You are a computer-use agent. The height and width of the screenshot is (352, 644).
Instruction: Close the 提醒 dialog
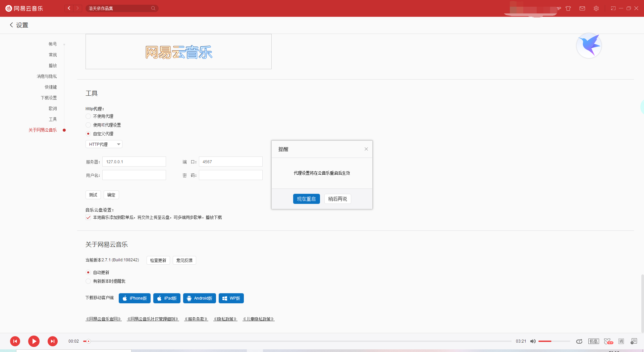[366, 149]
